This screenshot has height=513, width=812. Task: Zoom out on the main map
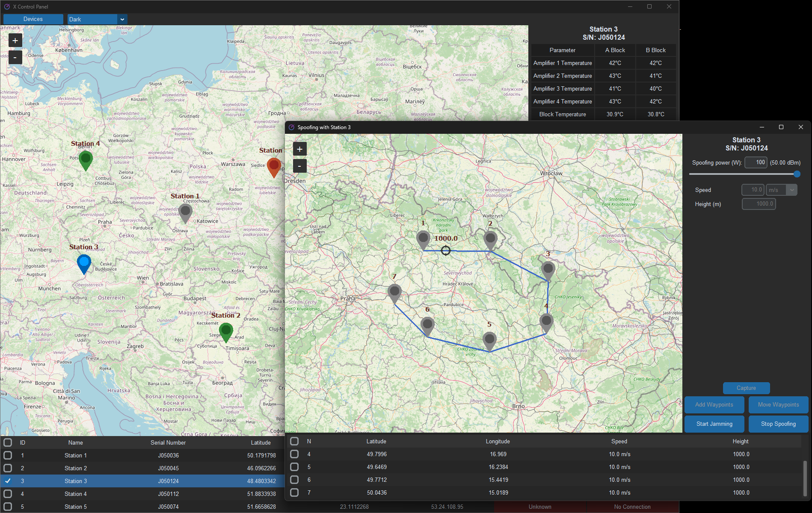coord(15,57)
